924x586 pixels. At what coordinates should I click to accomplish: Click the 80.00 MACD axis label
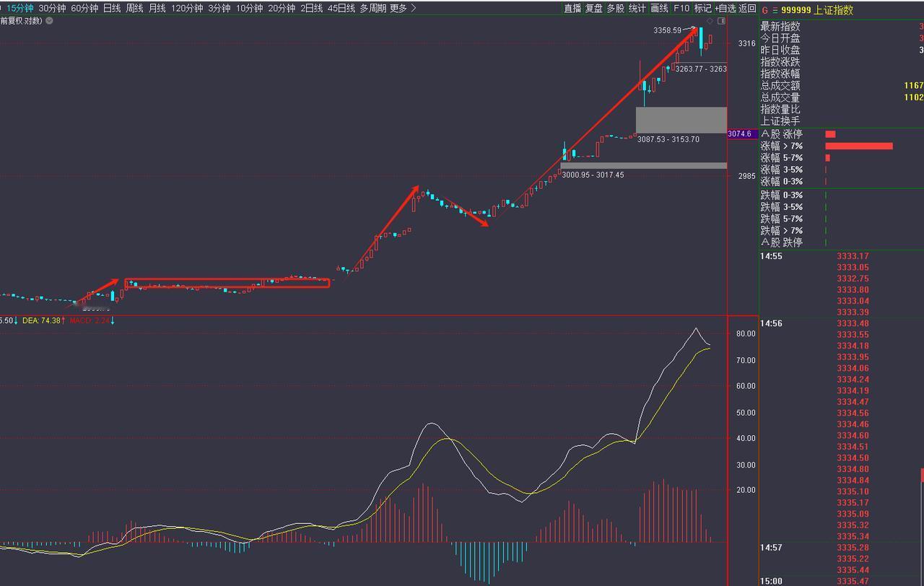(746, 334)
